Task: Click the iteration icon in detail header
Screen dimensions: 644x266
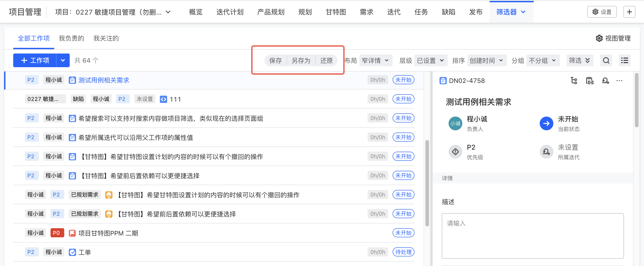Action: coord(605,80)
